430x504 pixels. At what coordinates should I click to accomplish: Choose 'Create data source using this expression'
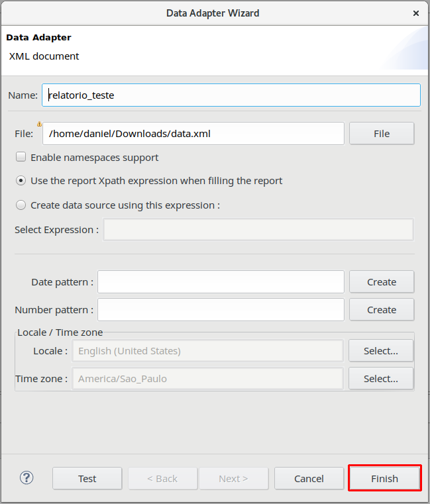[x=21, y=205]
